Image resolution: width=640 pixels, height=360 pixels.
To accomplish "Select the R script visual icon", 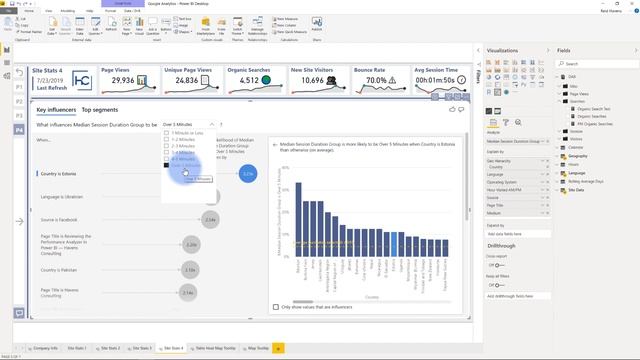I will click(489, 92).
